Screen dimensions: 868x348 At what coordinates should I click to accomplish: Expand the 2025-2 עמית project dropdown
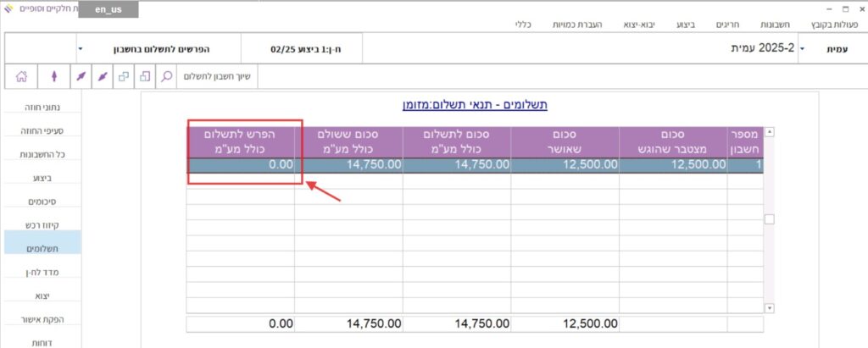coord(802,48)
